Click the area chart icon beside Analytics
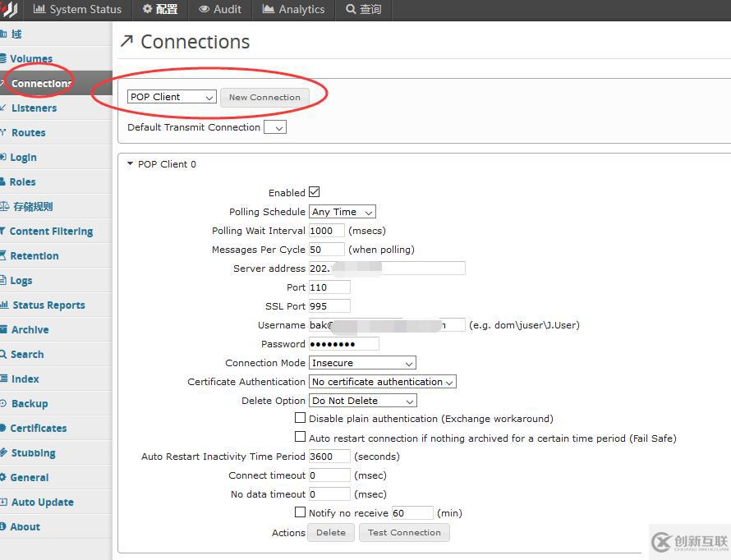The width and height of the screenshot is (731, 560). (268, 9)
